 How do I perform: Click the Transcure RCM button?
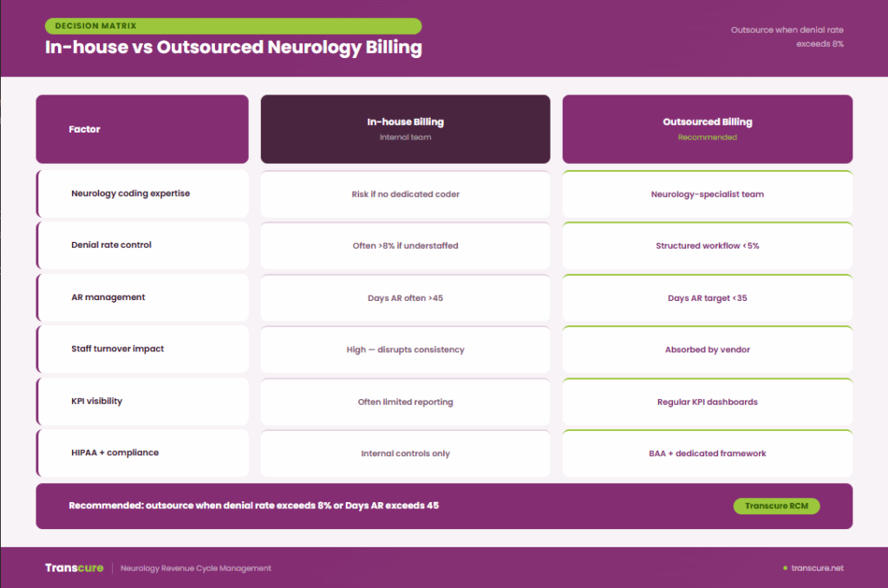coord(776,506)
